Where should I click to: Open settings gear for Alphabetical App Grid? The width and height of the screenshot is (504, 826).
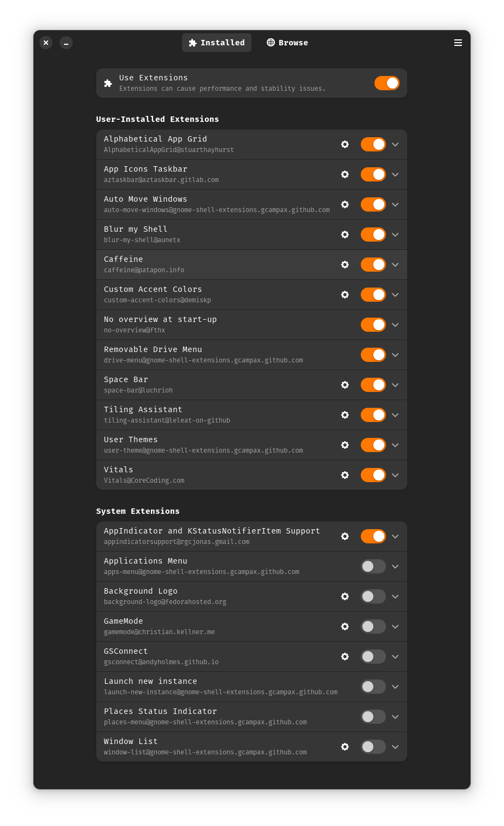pos(345,144)
